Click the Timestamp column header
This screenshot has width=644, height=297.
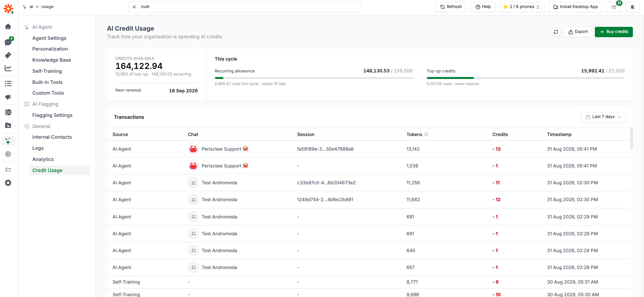pyautogui.click(x=559, y=135)
